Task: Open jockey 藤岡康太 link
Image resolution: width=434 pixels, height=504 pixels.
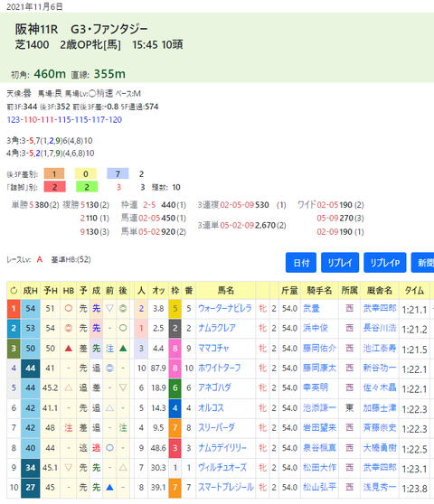Action: (x=319, y=368)
